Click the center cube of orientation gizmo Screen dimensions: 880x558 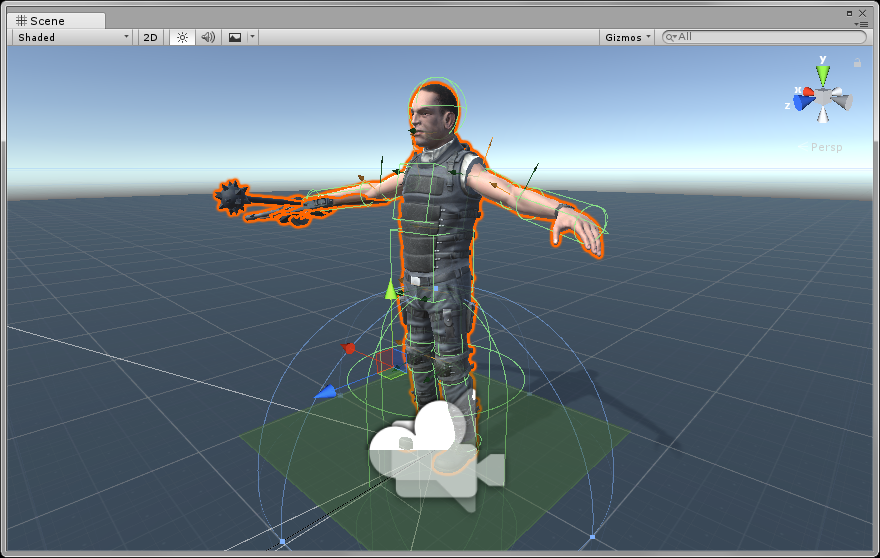coord(823,98)
